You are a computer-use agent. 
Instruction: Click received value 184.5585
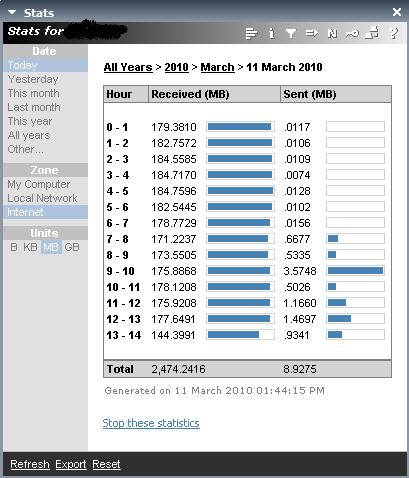[174, 159]
